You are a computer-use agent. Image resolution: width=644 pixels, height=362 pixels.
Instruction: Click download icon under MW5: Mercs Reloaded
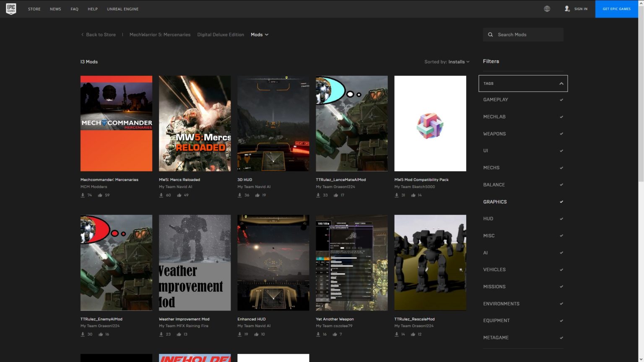point(161,195)
